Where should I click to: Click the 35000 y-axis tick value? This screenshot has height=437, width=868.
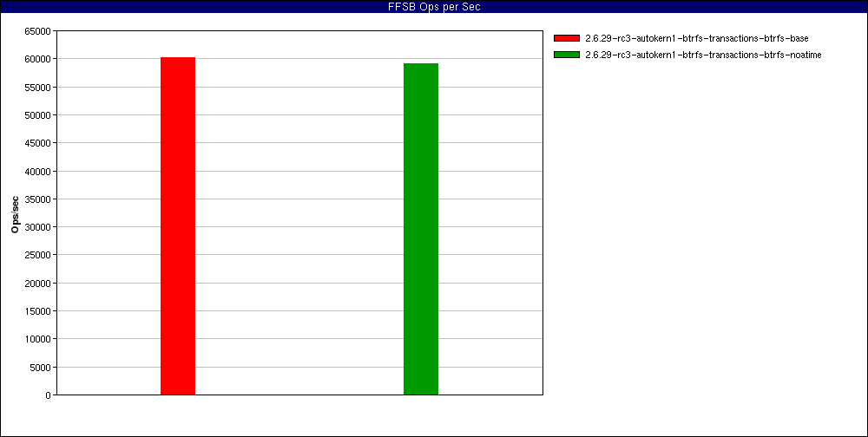pos(38,199)
